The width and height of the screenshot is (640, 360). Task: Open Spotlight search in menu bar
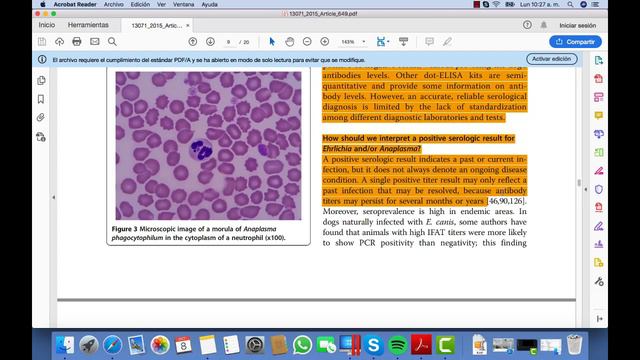tap(570, 4)
